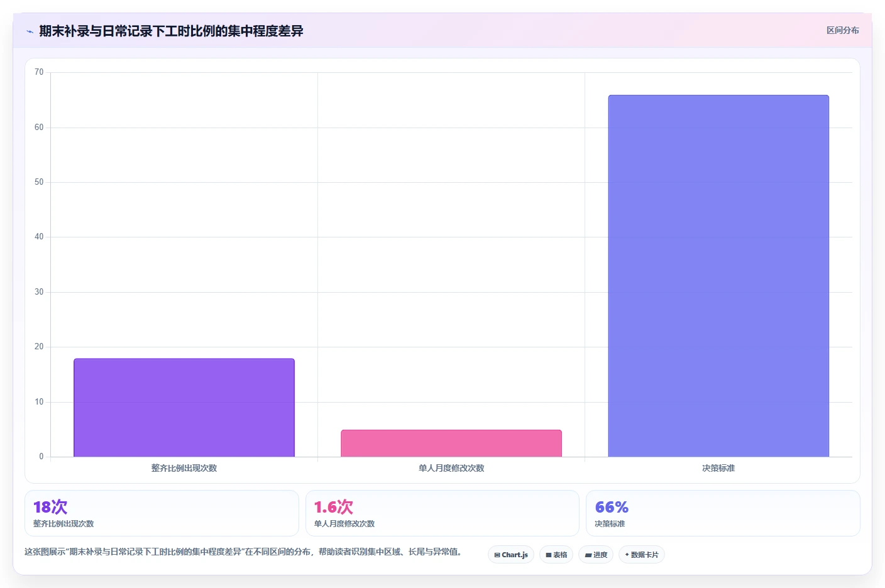Click x-axis label 整齐比例出现次数
885x588 pixels.
pos(184,468)
